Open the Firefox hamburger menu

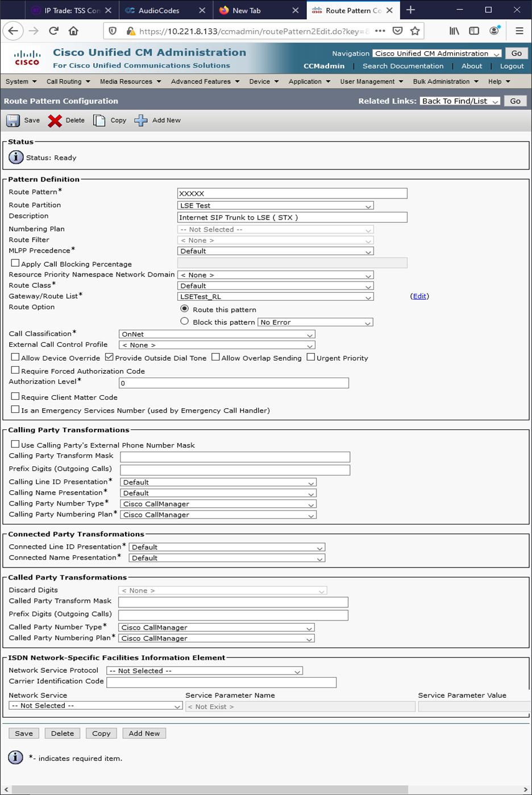click(519, 31)
